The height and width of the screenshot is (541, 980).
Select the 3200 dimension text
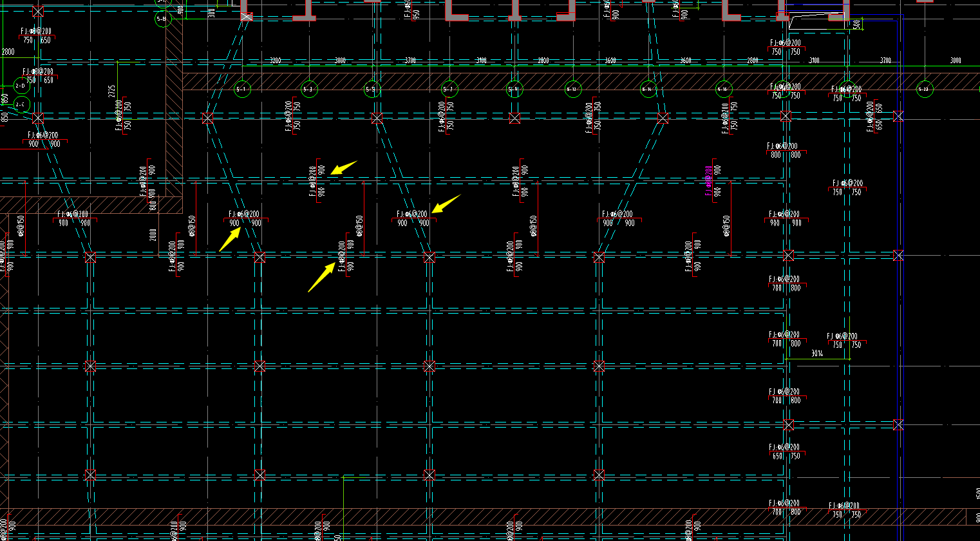[276, 61]
